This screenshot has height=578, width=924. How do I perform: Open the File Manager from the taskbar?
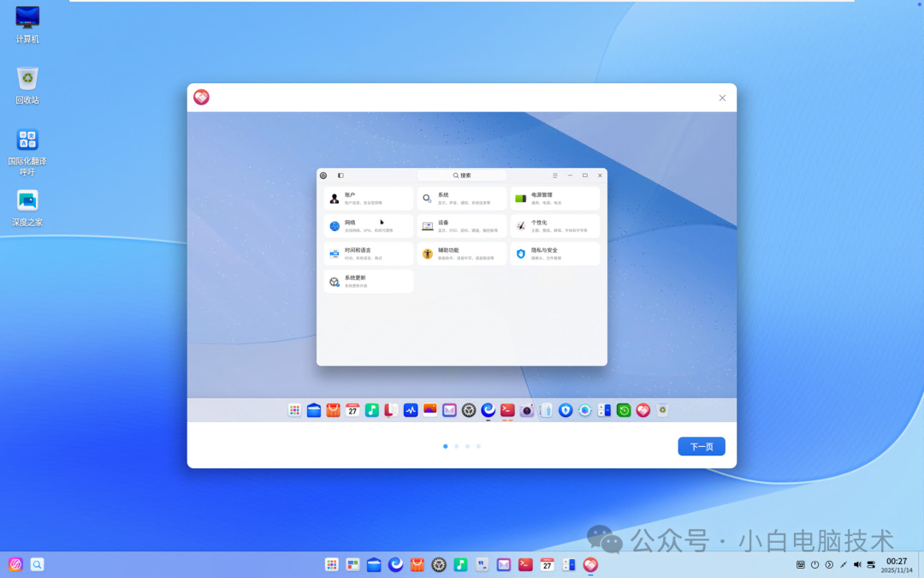(x=374, y=564)
